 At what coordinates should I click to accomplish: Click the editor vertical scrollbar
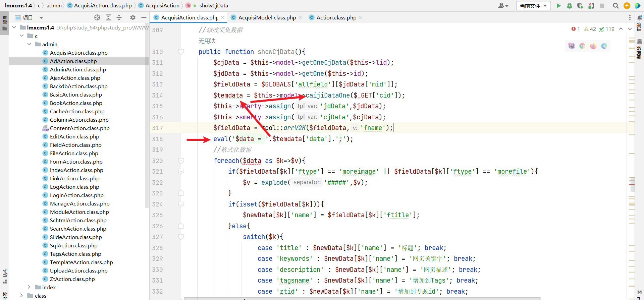632,184
